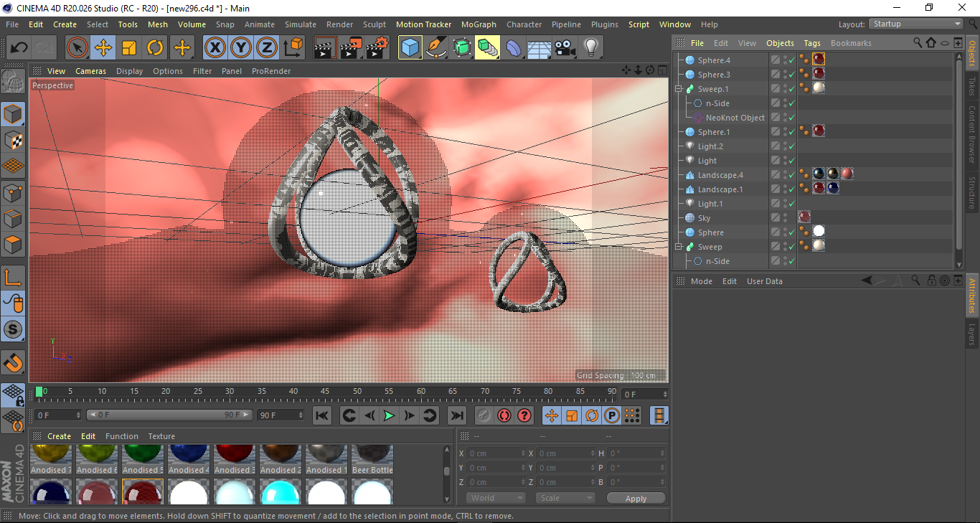Play the animation forward

[x=389, y=415]
